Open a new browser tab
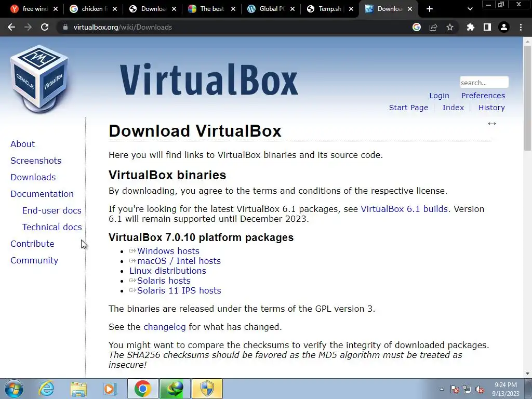 tap(430, 9)
